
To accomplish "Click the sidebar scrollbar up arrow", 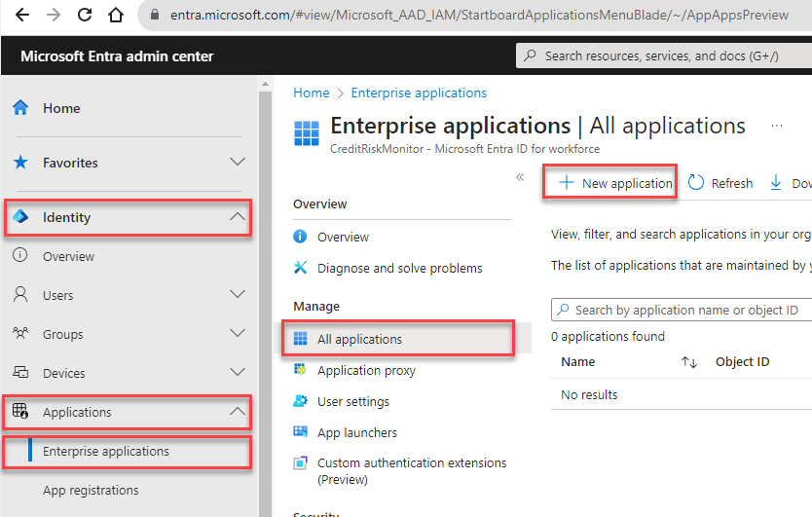I will pyautogui.click(x=265, y=84).
